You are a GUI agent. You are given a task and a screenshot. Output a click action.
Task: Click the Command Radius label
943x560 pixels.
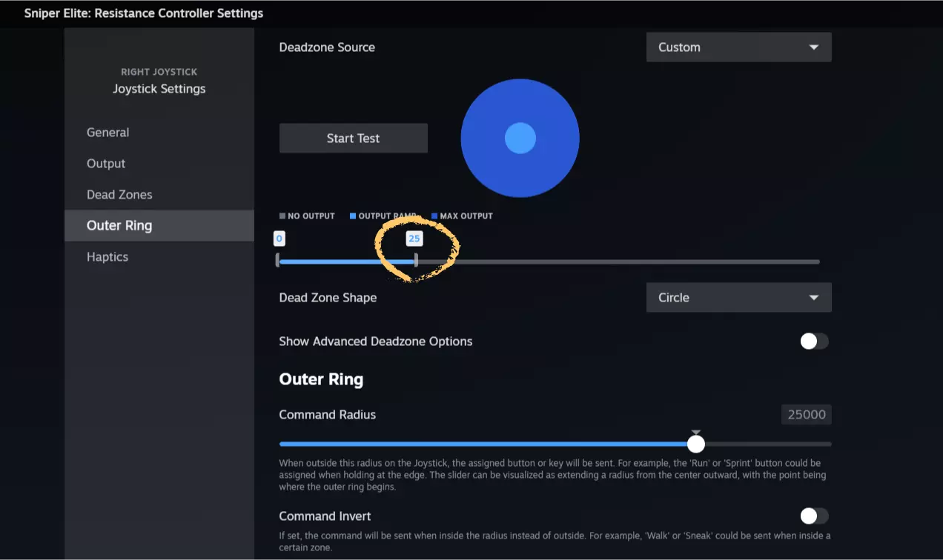(327, 415)
